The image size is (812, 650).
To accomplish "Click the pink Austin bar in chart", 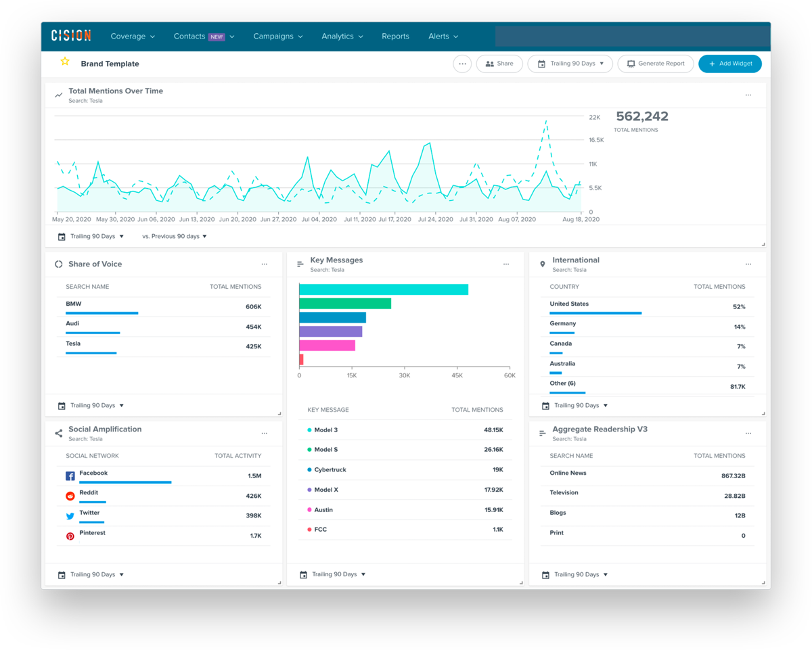I will pyautogui.click(x=327, y=346).
